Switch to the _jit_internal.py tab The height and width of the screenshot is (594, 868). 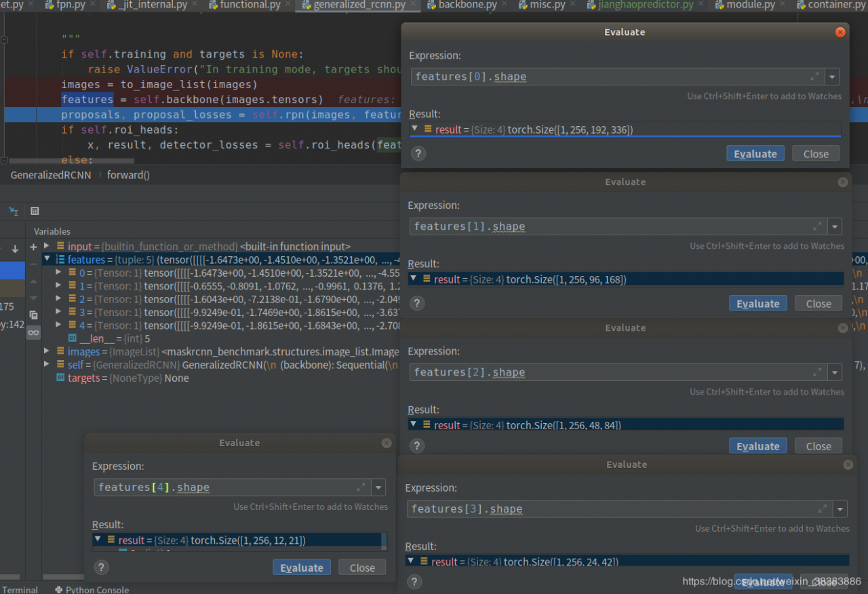click(153, 5)
